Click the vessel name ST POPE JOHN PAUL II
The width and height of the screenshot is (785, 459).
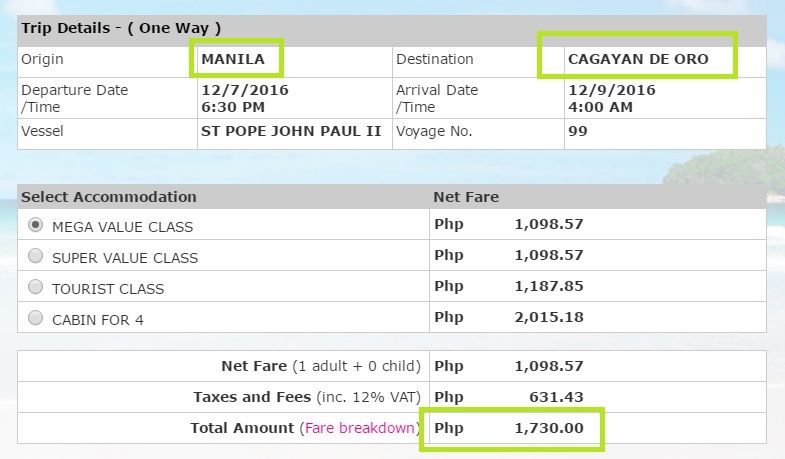coord(291,131)
